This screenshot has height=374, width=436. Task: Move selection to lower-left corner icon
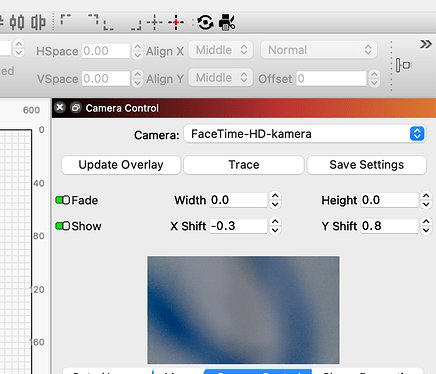point(108,25)
